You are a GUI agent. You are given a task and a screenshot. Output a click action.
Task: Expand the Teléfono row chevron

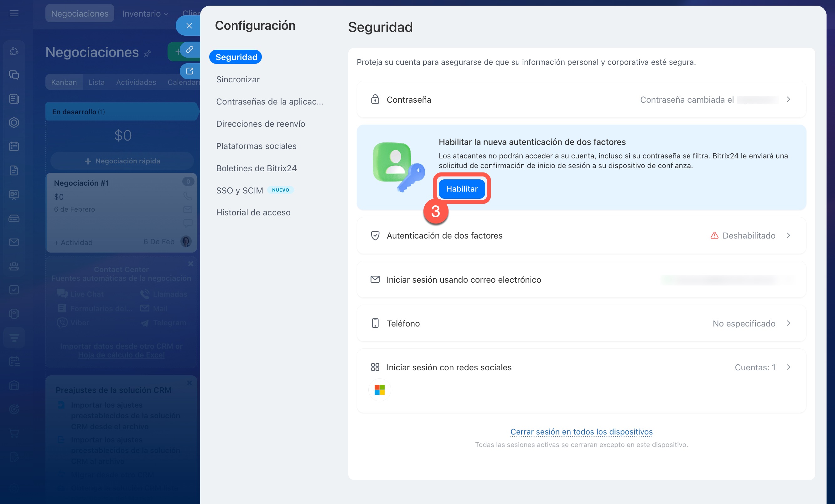click(788, 323)
